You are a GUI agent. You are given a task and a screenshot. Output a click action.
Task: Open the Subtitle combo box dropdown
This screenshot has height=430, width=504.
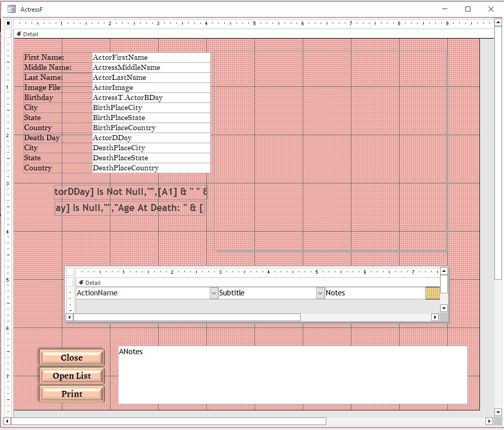pos(320,293)
